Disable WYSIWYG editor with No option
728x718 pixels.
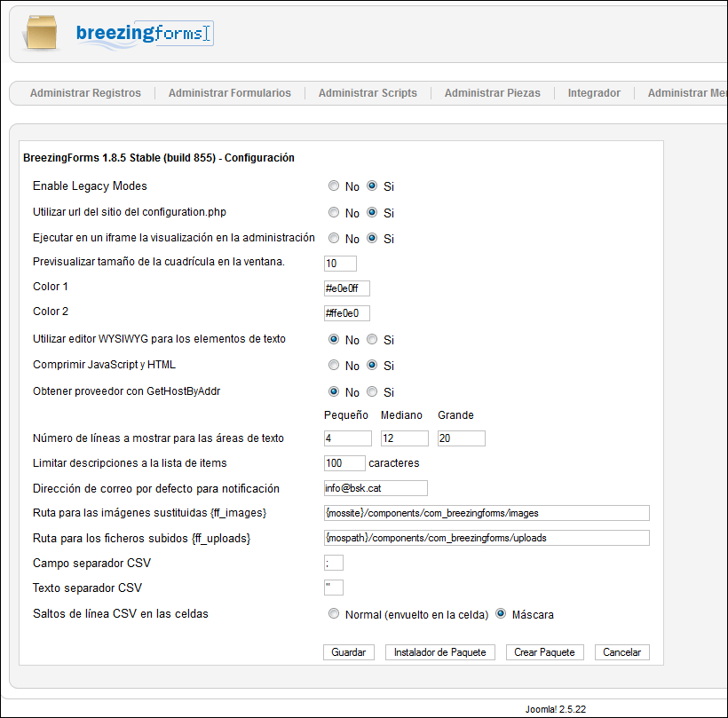tap(333, 339)
